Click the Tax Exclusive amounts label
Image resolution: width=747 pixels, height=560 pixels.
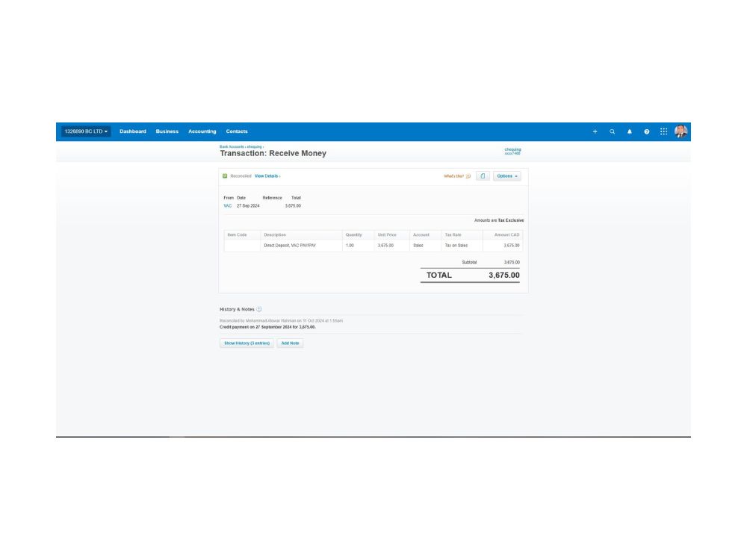(511, 220)
